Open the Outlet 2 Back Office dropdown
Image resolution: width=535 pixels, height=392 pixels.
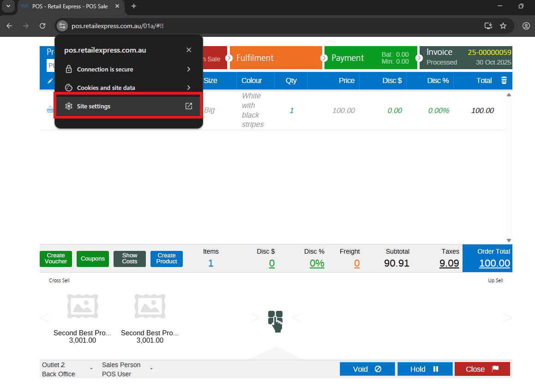tap(67, 369)
